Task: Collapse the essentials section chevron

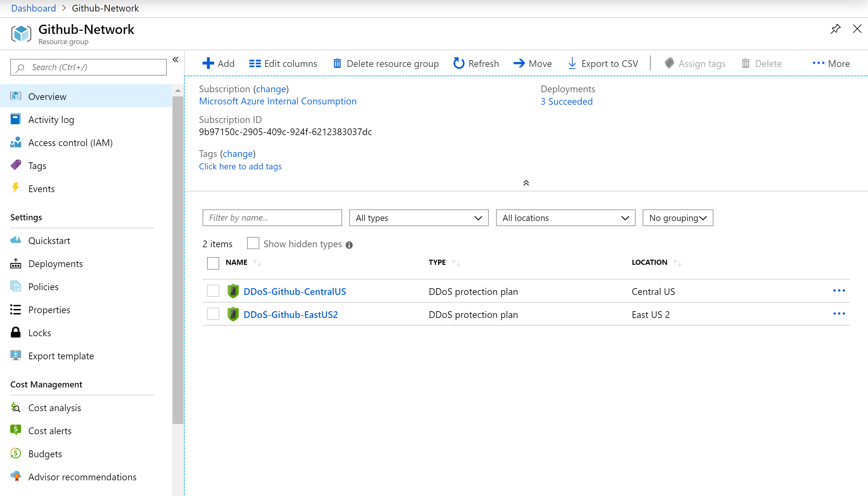Action: [x=526, y=183]
